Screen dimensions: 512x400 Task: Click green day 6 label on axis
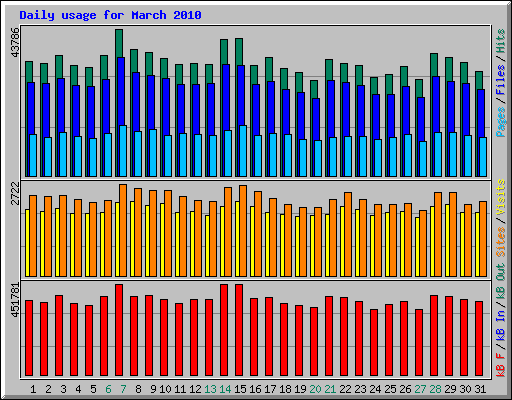pos(108,389)
